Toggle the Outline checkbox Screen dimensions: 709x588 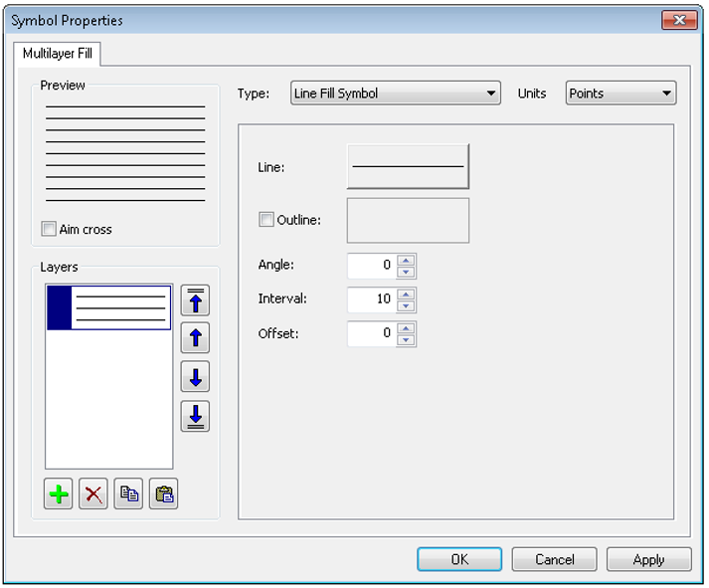pos(266,220)
